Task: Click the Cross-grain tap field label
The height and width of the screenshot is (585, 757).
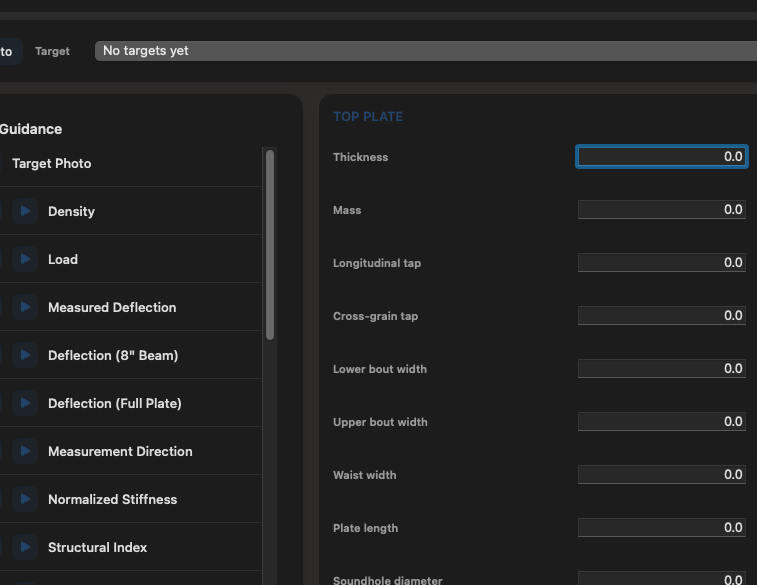Action: click(376, 316)
